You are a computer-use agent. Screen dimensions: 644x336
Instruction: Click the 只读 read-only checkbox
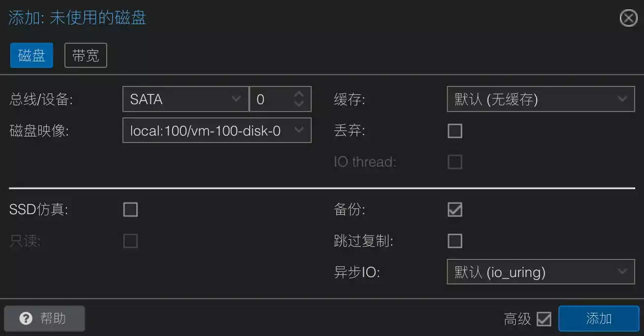pos(130,241)
